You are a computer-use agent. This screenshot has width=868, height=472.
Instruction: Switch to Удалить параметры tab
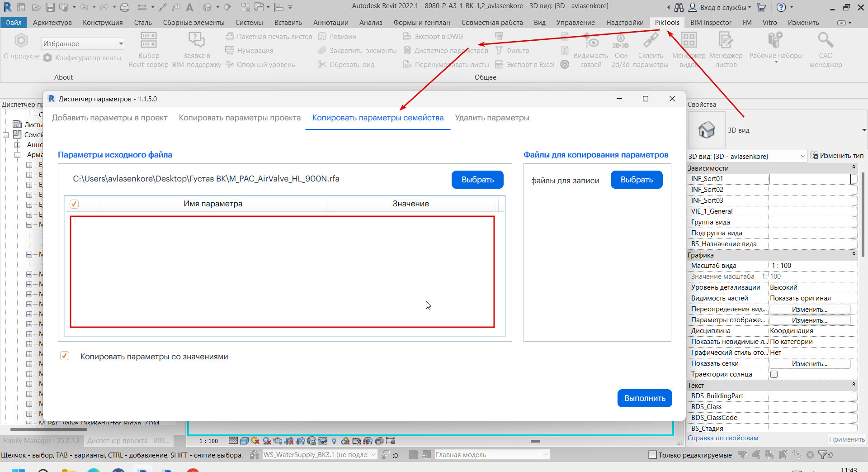tap(492, 118)
